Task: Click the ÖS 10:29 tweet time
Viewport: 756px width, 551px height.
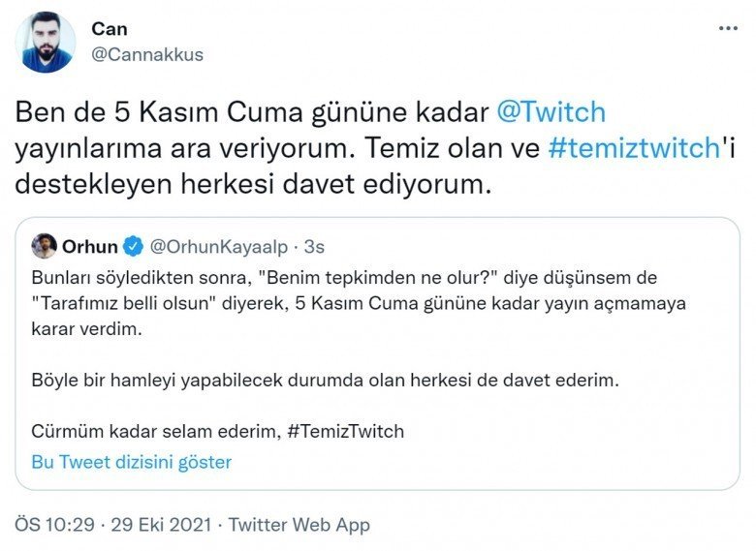Action: click(x=54, y=524)
